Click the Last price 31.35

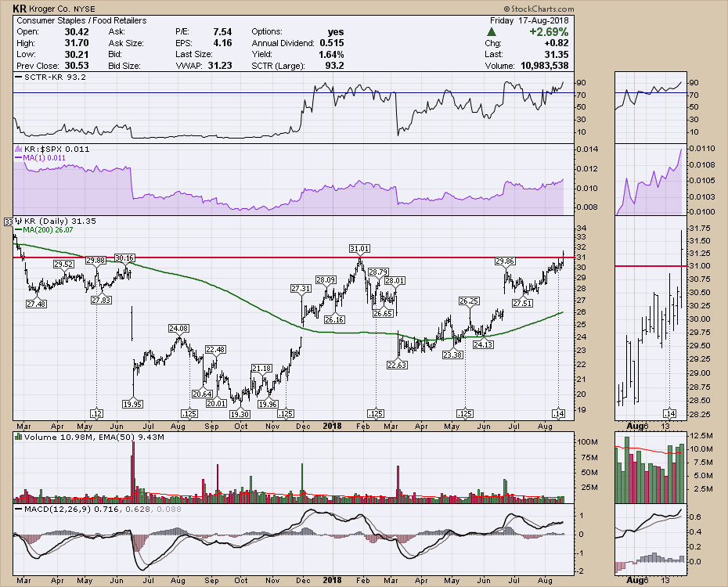coord(557,54)
